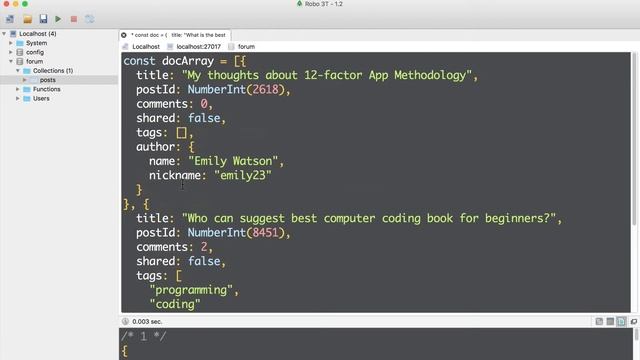Expand the Users folder arrow
Image resolution: width=640 pixels, height=360 pixels.
click(18, 98)
